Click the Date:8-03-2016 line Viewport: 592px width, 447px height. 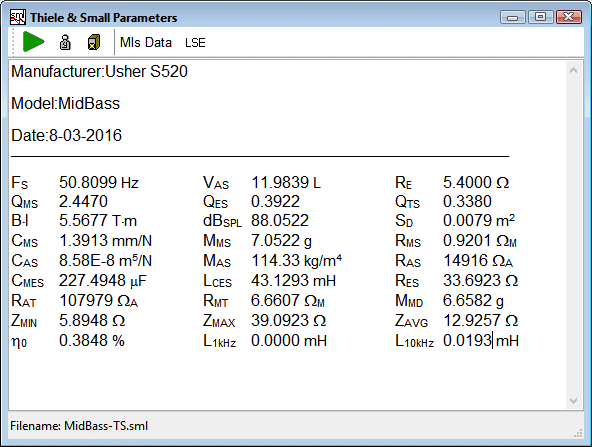[x=66, y=135]
